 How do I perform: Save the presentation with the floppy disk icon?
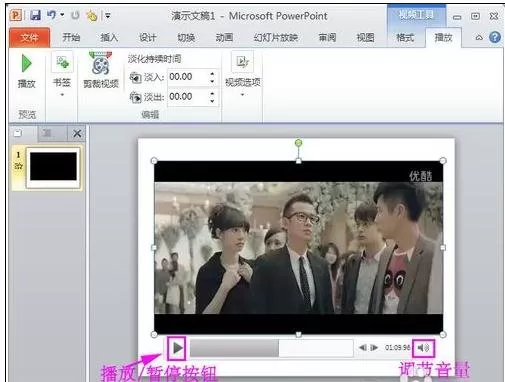click(x=35, y=15)
